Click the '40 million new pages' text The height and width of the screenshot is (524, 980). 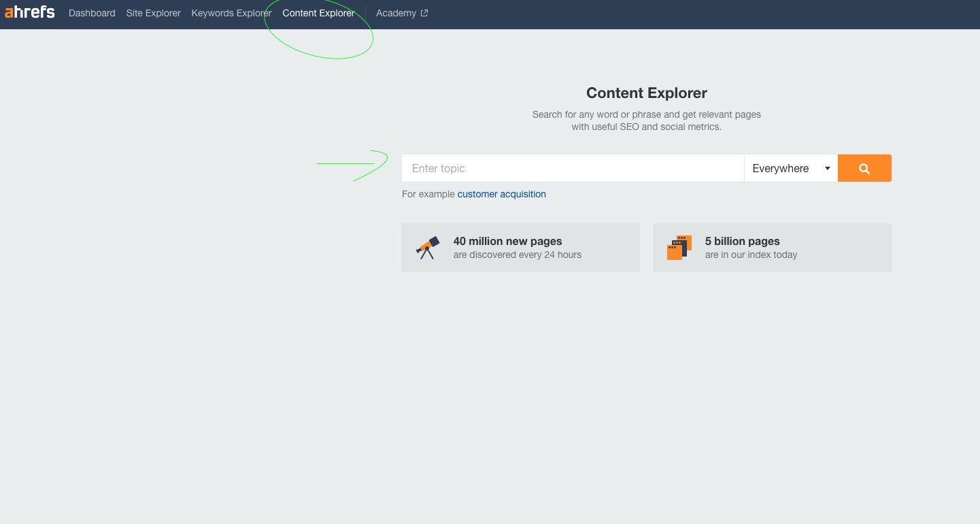coord(507,241)
